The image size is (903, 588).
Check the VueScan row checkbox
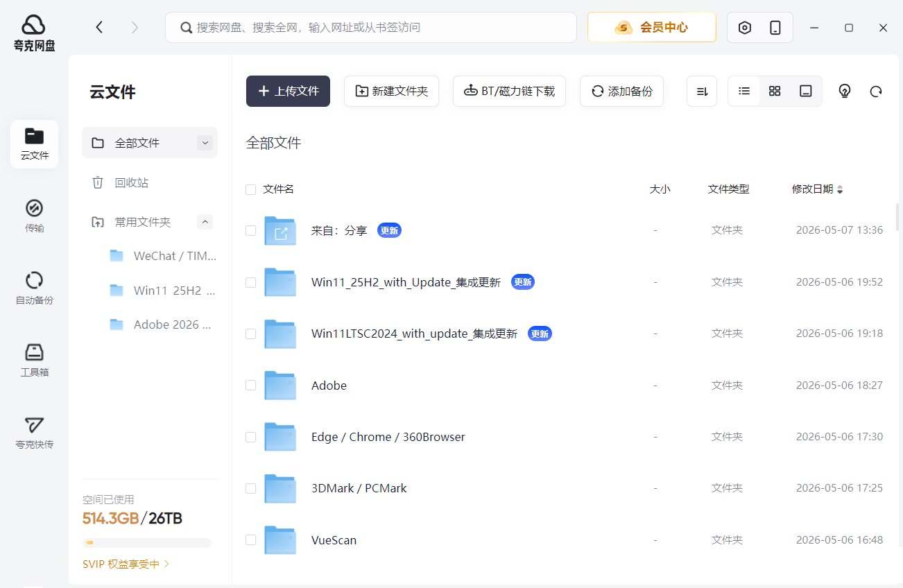[x=251, y=540]
